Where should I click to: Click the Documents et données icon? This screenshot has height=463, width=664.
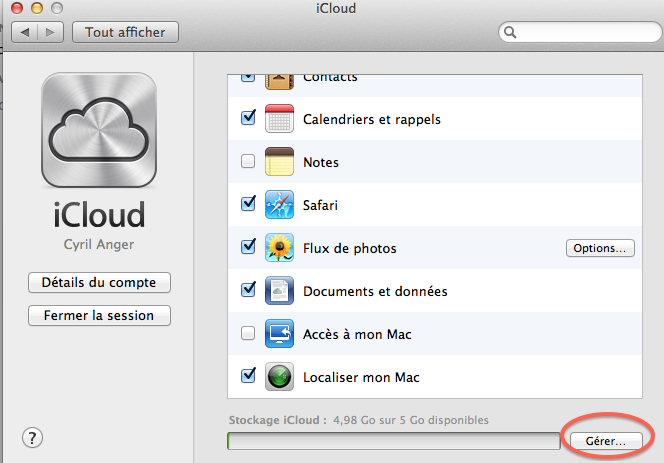tap(279, 291)
